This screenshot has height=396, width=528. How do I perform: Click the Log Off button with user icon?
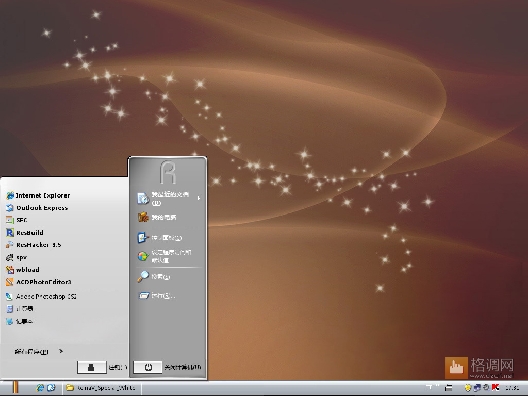click(92, 367)
